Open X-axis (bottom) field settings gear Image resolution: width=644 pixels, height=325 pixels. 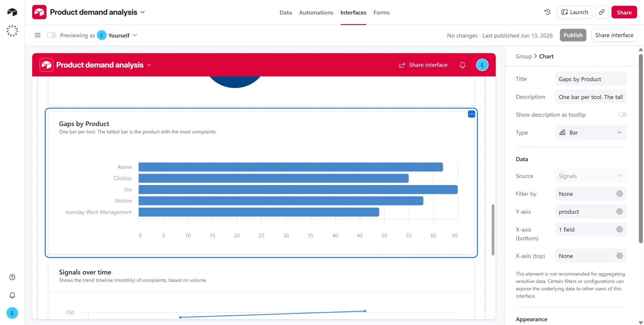click(620, 229)
